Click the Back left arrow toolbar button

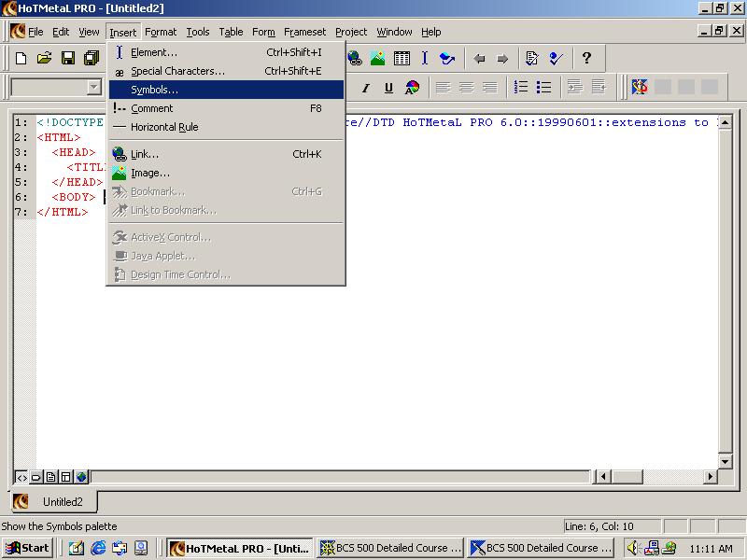click(x=479, y=59)
